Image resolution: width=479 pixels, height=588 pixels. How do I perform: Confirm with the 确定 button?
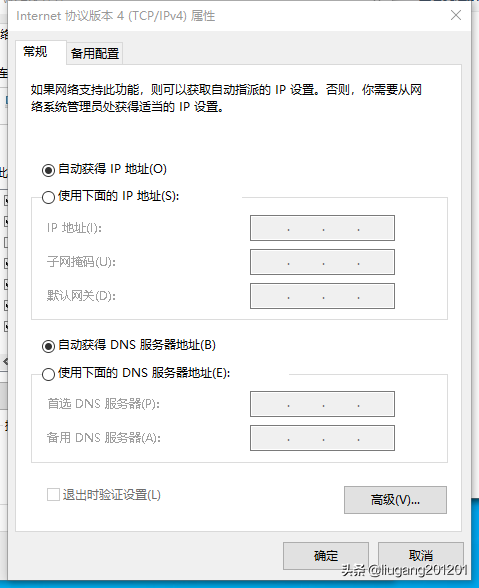point(326,555)
